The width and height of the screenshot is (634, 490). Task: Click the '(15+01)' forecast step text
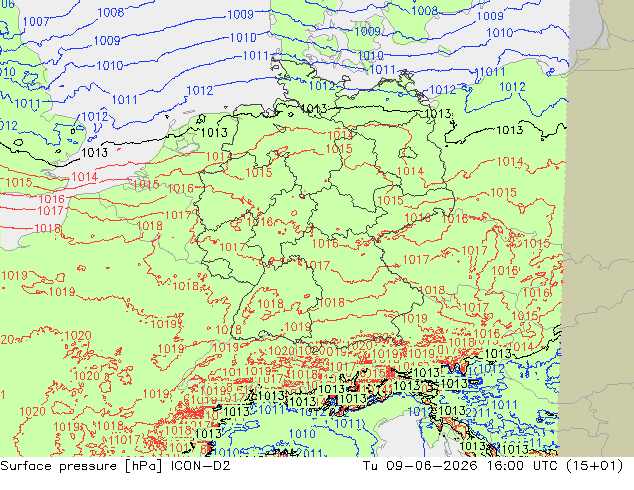[x=594, y=466]
